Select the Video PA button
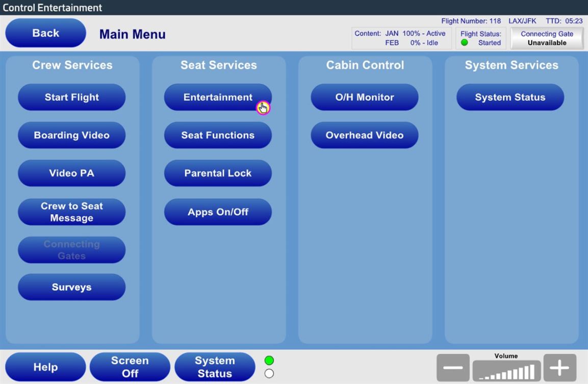Screen dimensions: 588x384 click(x=71, y=173)
